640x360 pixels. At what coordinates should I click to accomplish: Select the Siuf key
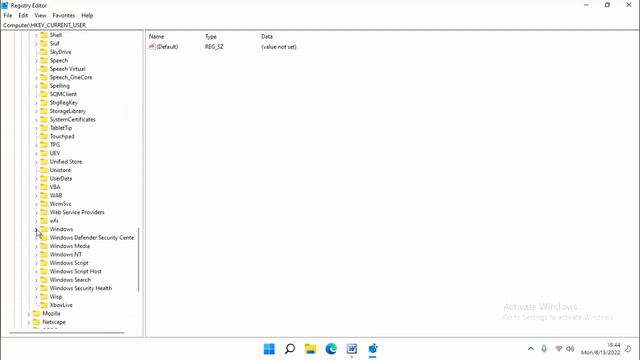click(55, 43)
